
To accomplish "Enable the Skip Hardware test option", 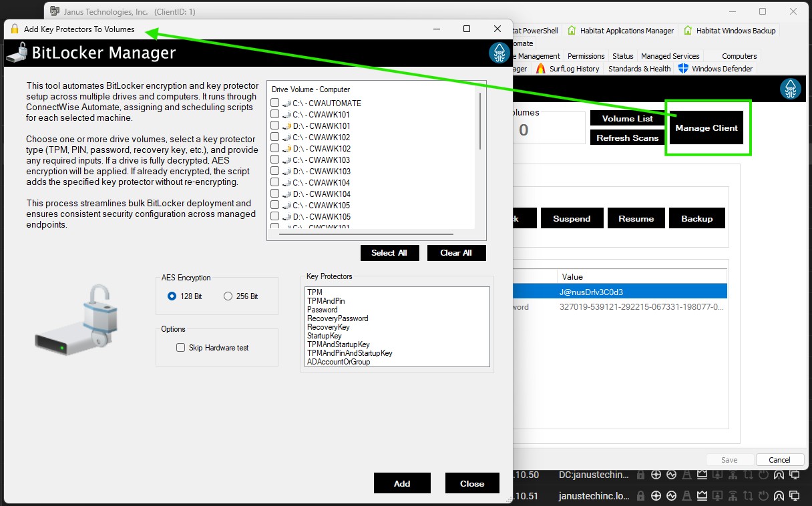I will (x=180, y=348).
